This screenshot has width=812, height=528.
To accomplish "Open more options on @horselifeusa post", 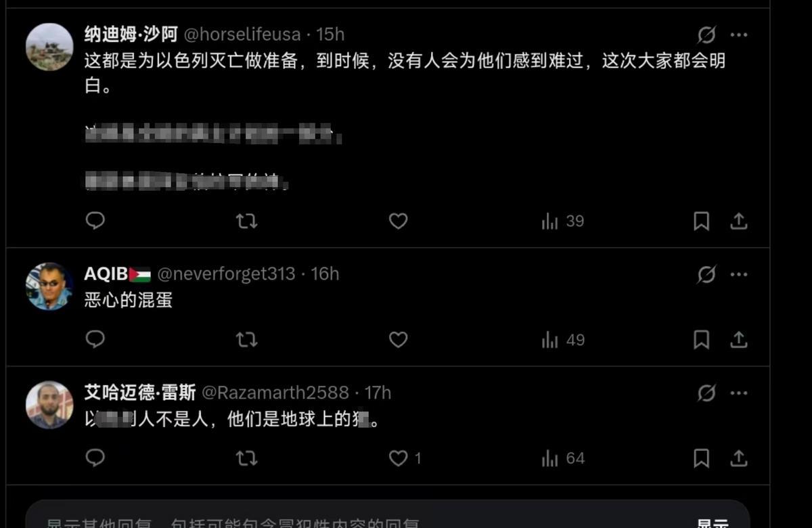I will (739, 34).
